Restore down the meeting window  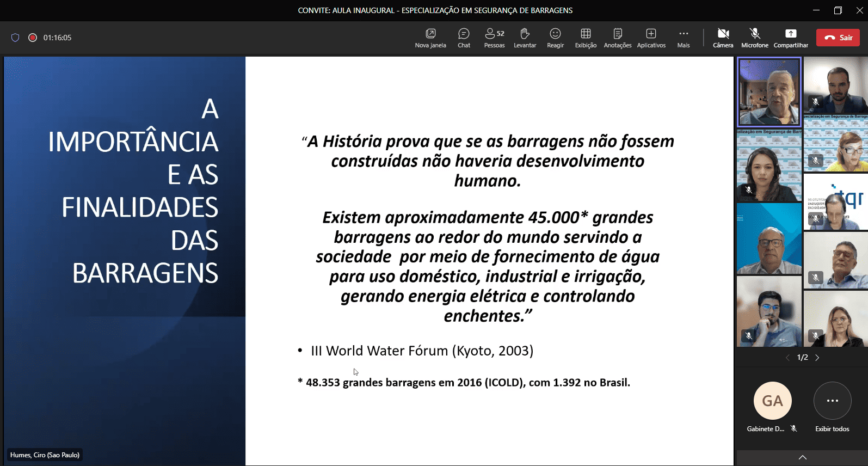coord(838,10)
